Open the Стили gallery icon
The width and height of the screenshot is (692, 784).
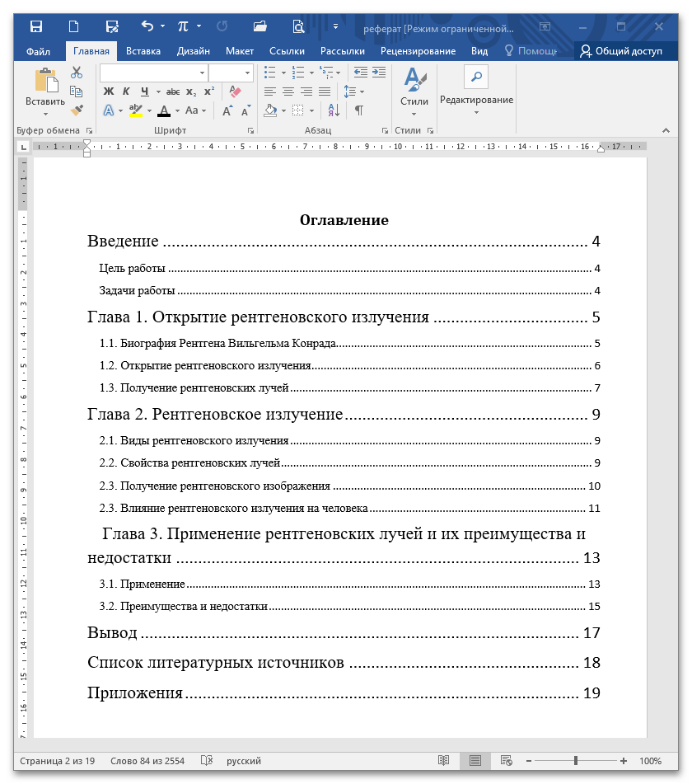click(x=414, y=79)
